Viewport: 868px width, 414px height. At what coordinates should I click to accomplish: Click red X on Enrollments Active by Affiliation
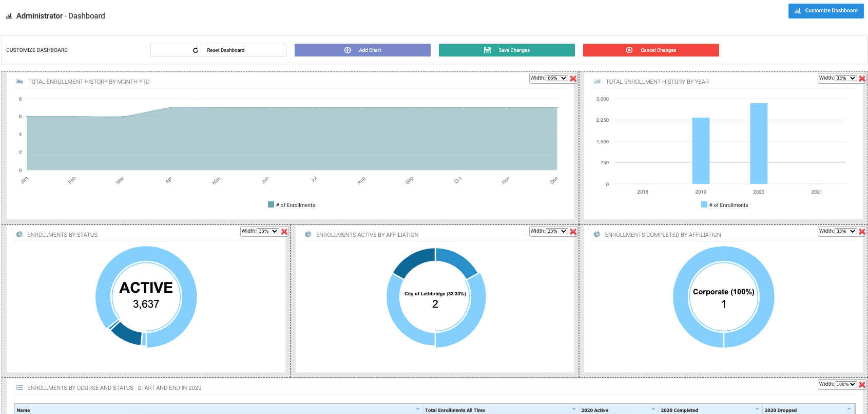(x=573, y=232)
